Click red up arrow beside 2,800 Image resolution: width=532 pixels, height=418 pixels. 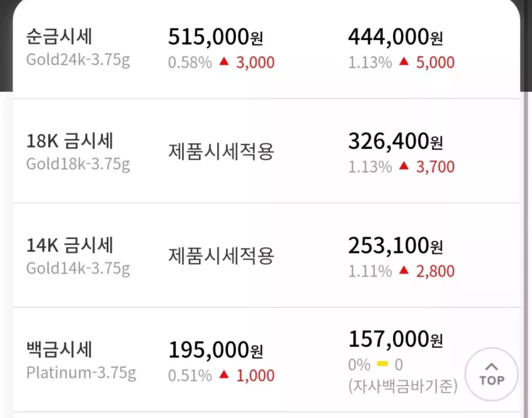pos(404,270)
